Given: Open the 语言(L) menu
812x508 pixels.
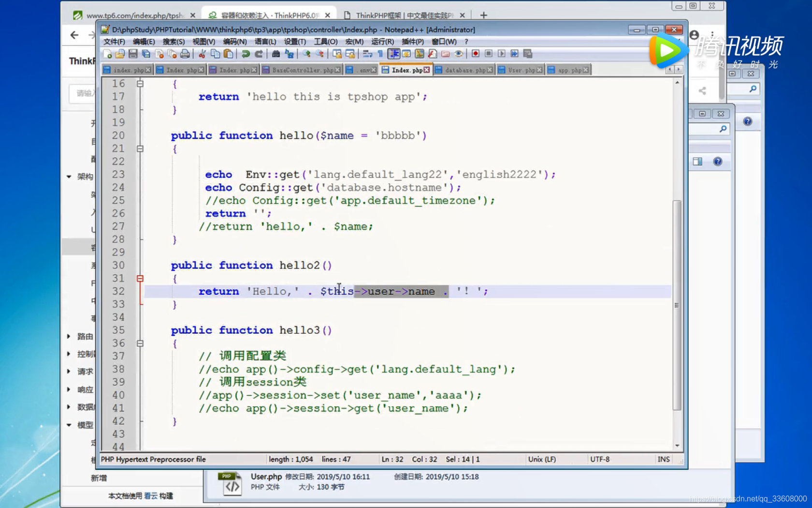Looking at the screenshot, I should pyautogui.click(x=265, y=42).
